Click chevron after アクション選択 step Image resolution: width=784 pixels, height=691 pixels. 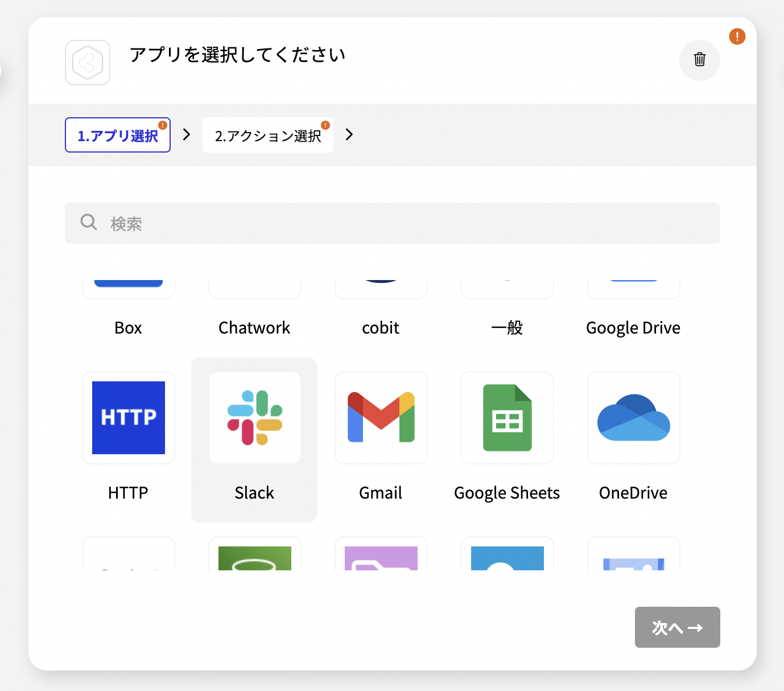click(349, 134)
